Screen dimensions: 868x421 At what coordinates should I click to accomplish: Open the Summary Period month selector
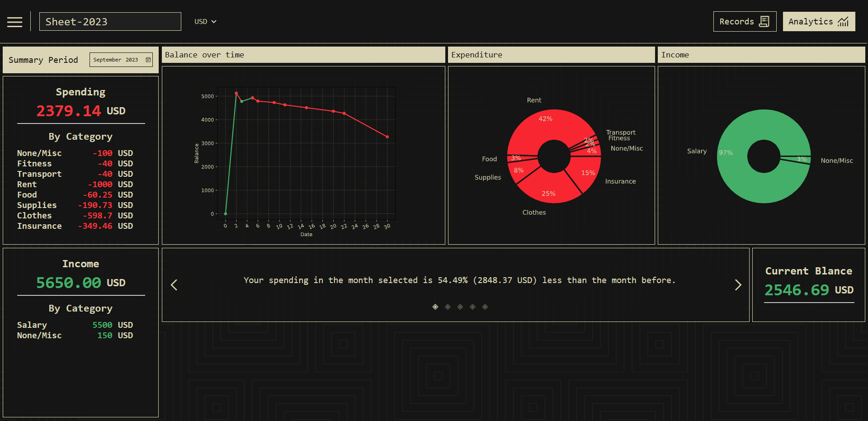(121, 59)
